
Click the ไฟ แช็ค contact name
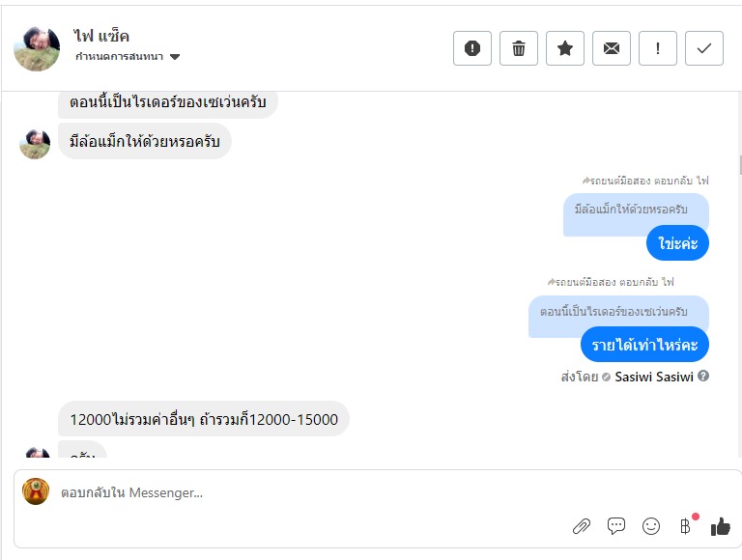click(x=101, y=36)
